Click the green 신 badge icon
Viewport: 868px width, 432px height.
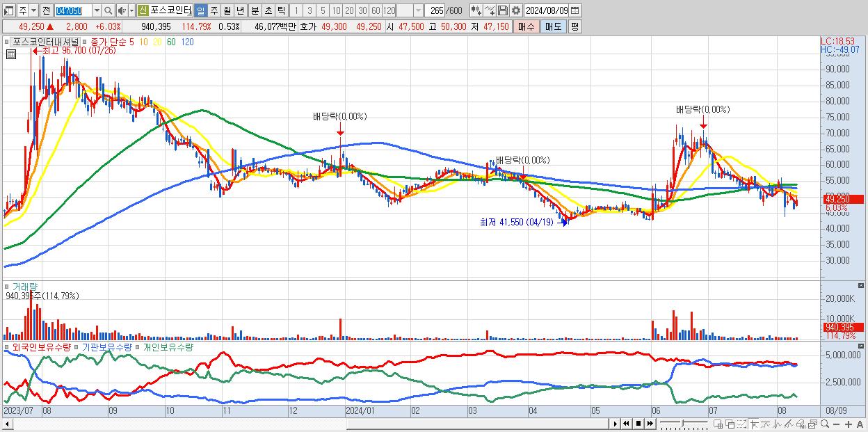[x=143, y=10]
